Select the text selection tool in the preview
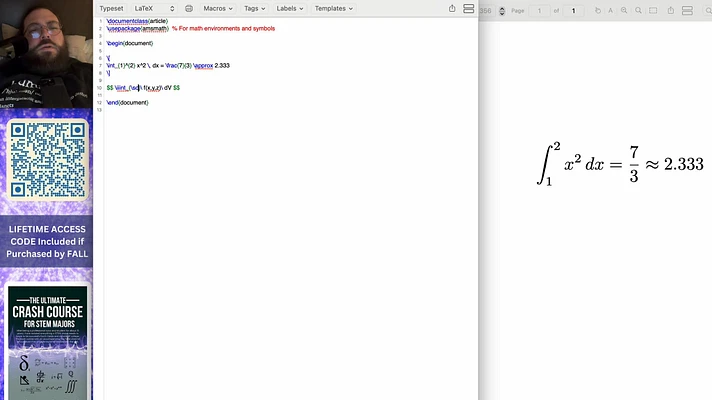 coord(610,10)
